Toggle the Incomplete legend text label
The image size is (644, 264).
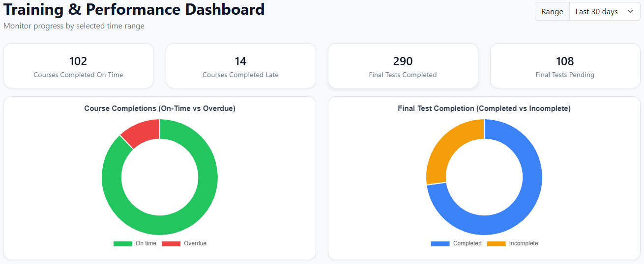pos(524,243)
